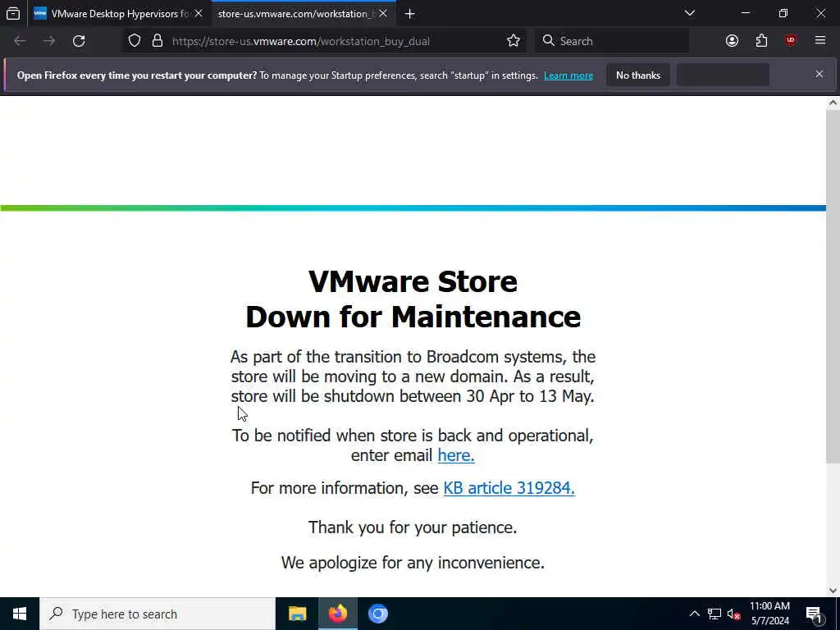Open the Firefox application hamburger menu
Image resolution: width=840 pixels, height=630 pixels.
820,41
